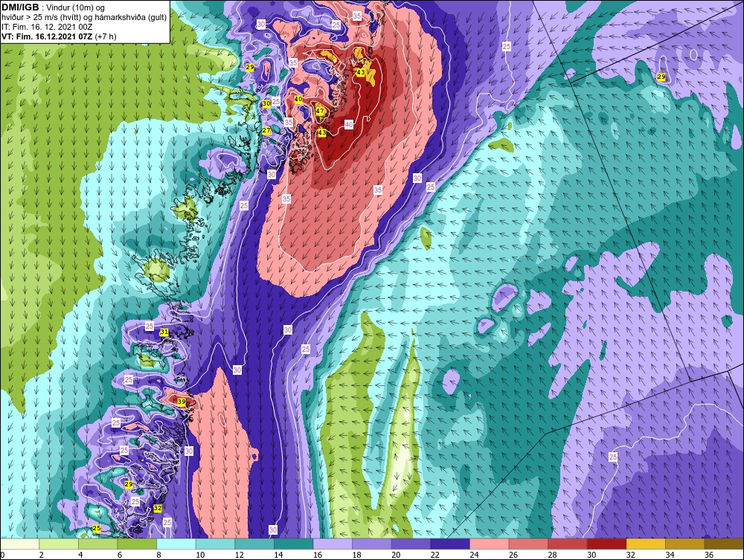
Task: Click the 30–32 m/s dark red swatch
Action: point(606,544)
